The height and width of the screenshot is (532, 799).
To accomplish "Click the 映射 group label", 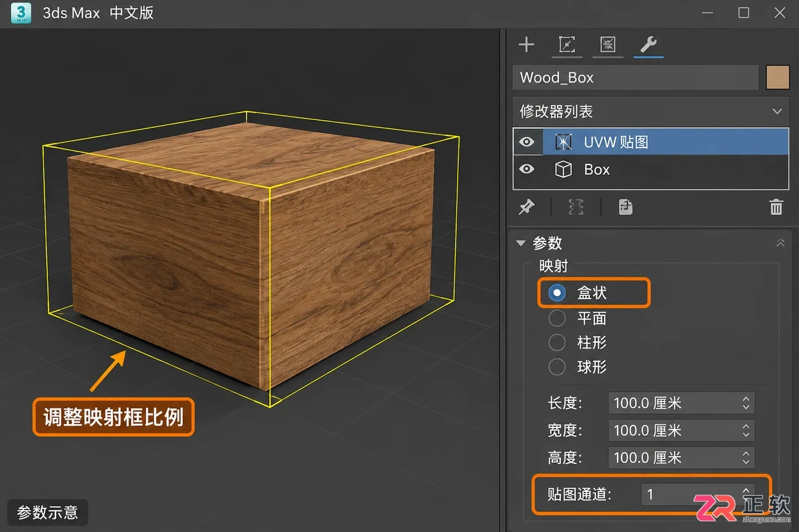I will point(553,266).
